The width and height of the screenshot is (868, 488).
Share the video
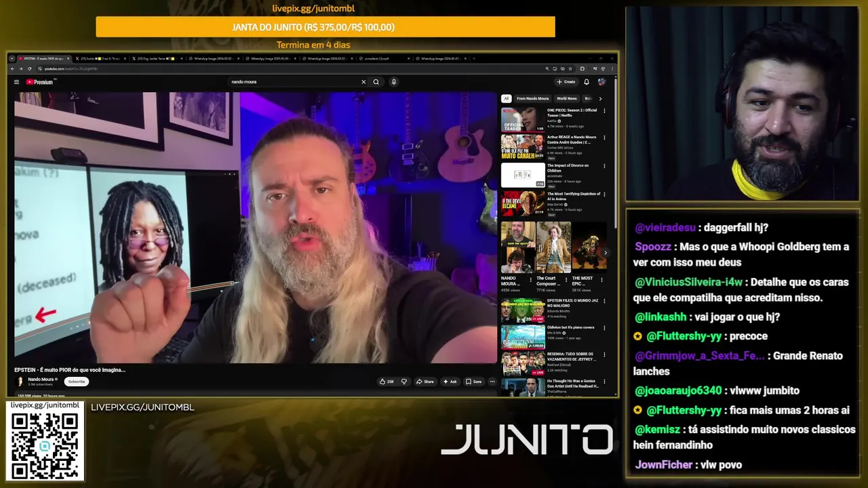(425, 382)
